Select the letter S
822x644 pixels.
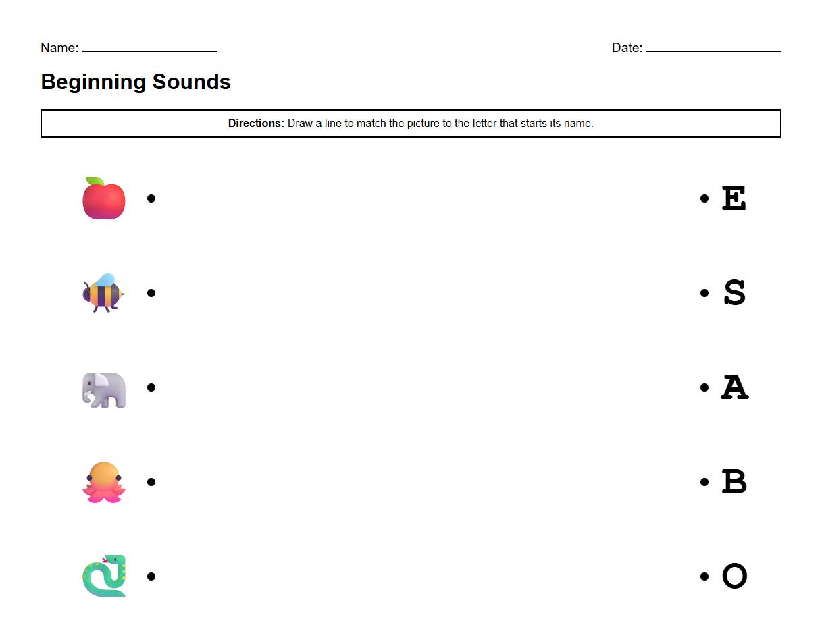coord(735,293)
